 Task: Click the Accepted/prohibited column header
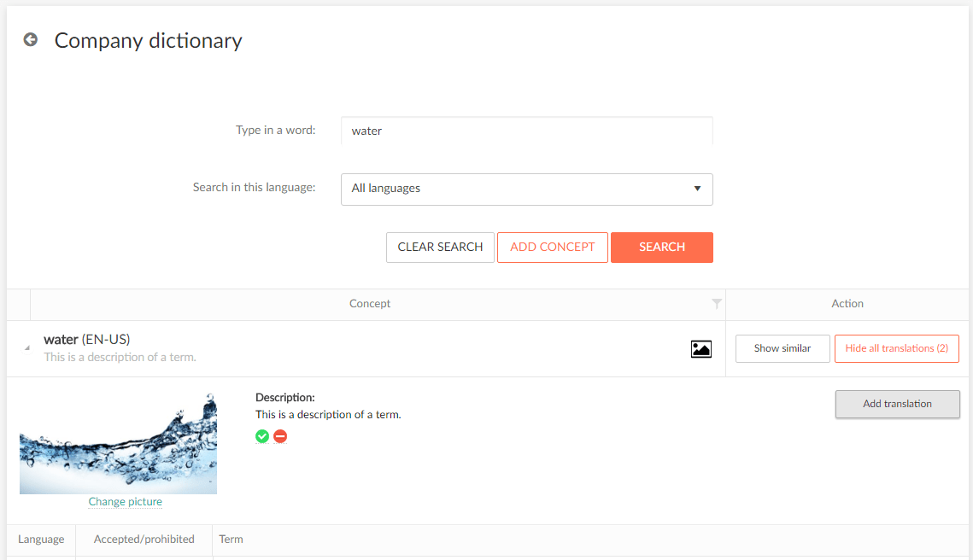click(x=144, y=540)
